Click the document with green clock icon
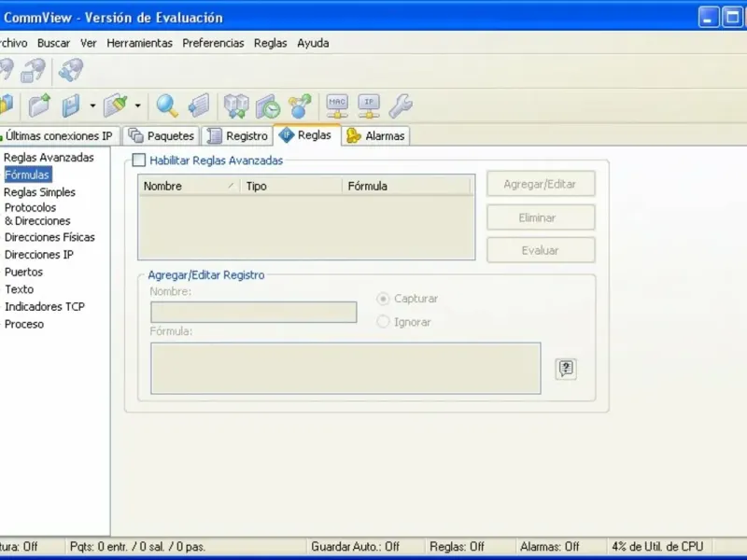The width and height of the screenshot is (747, 560). (x=268, y=105)
